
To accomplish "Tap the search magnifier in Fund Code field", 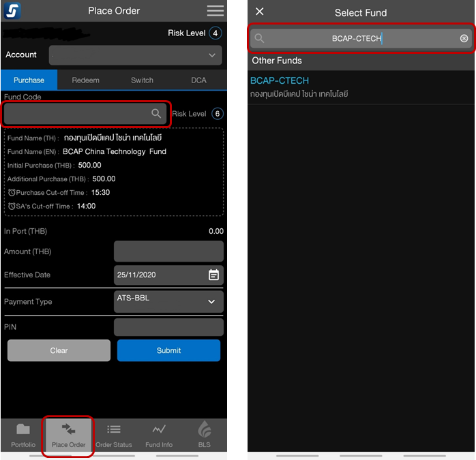I will coord(156,114).
